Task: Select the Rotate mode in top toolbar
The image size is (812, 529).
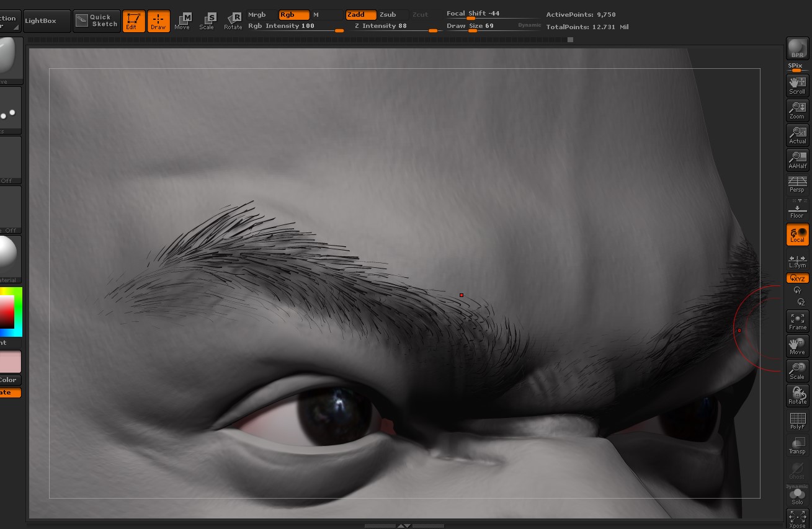Action: point(233,21)
